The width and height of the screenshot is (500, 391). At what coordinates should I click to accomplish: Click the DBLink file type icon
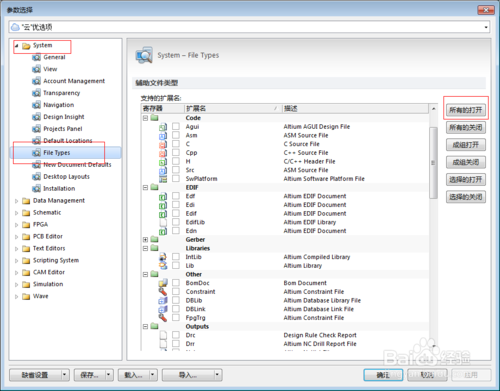click(x=163, y=309)
